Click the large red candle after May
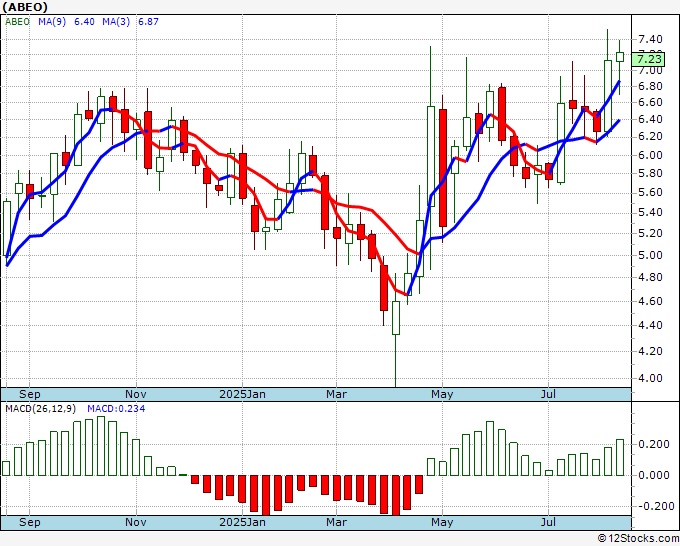This screenshot has height=546, width=680. [443, 167]
